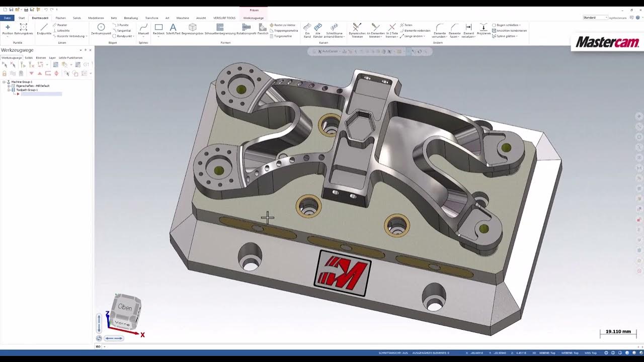Switch to the Ebenen panel tab
Image resolution: width=644 pixels, height=362 pixels.
tap(41, 58)
